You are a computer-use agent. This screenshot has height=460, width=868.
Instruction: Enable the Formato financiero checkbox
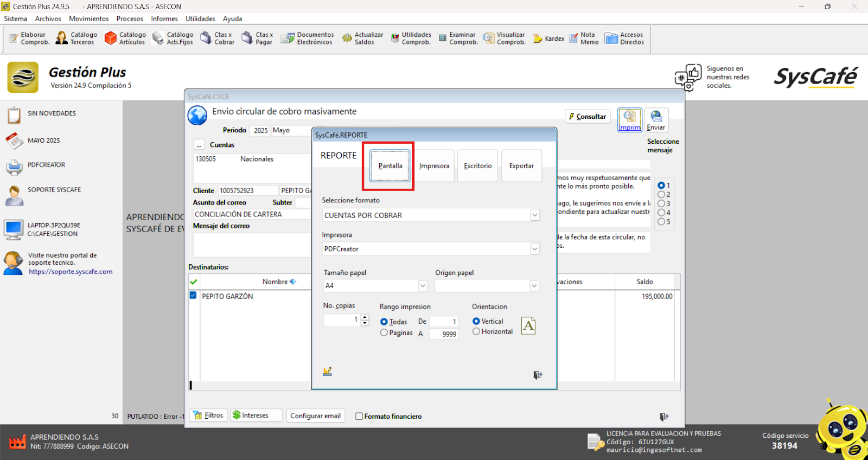click(x=359, y=416)
